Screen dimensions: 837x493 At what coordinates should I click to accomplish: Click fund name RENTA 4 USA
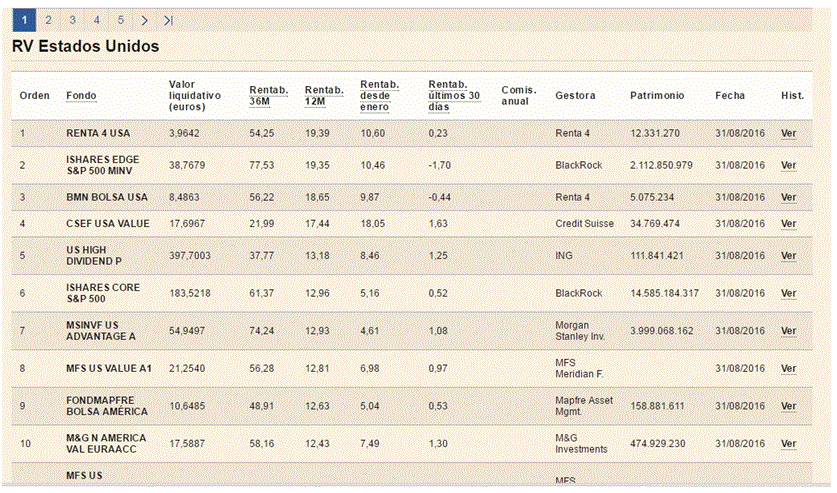(98, 133)
